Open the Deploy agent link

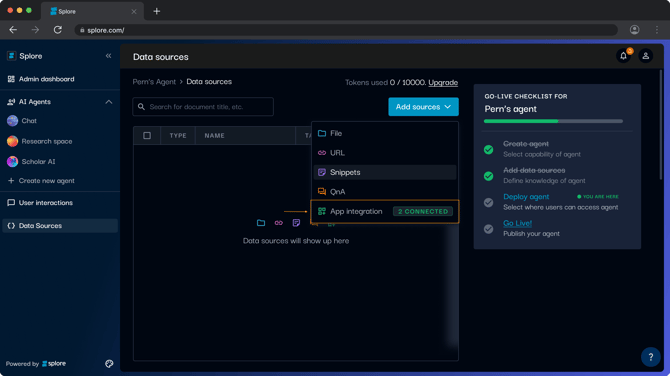point(526,197)
